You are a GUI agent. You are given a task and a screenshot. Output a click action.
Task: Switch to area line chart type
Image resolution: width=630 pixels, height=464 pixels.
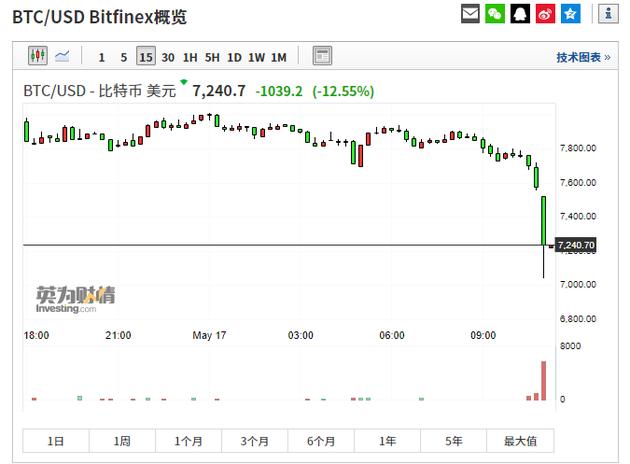point(62,56)
